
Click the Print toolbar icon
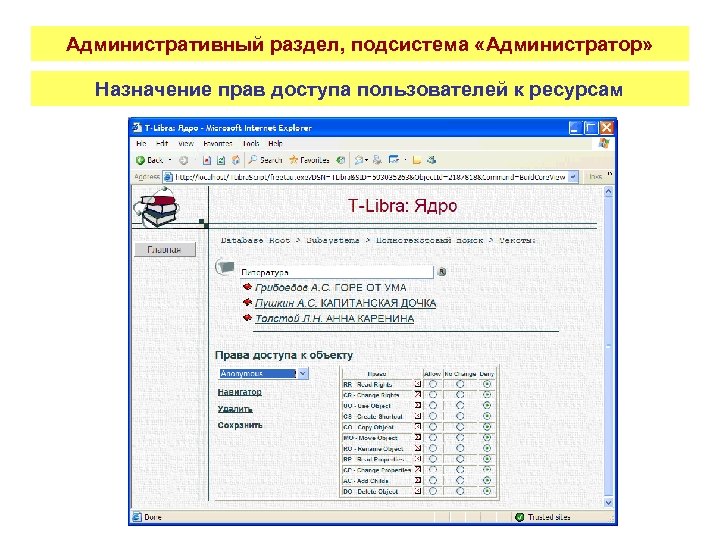click(377, 160)
